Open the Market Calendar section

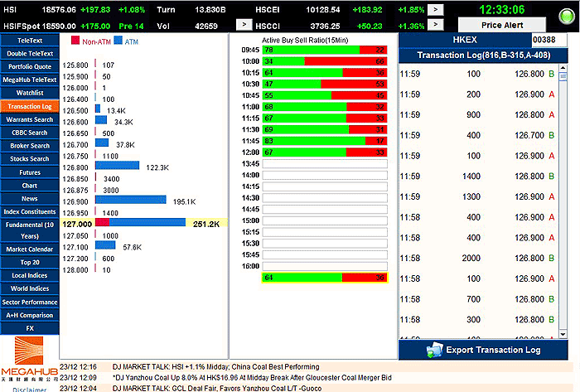(30, 249)
